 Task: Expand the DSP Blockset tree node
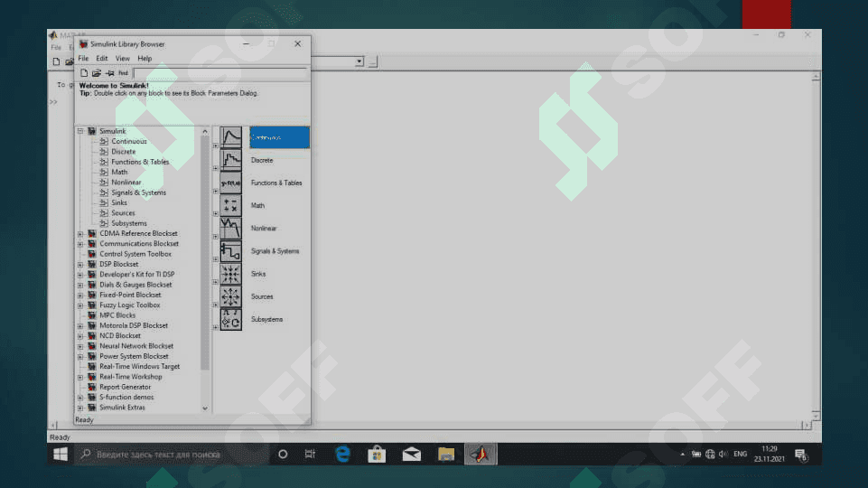(x=80, y=264)
